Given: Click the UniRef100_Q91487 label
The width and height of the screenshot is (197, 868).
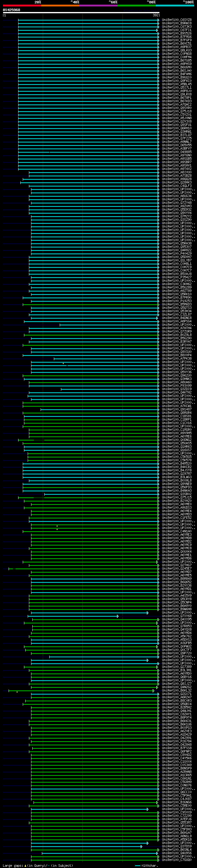Looking at the screenshot, I should pos(177,410).
